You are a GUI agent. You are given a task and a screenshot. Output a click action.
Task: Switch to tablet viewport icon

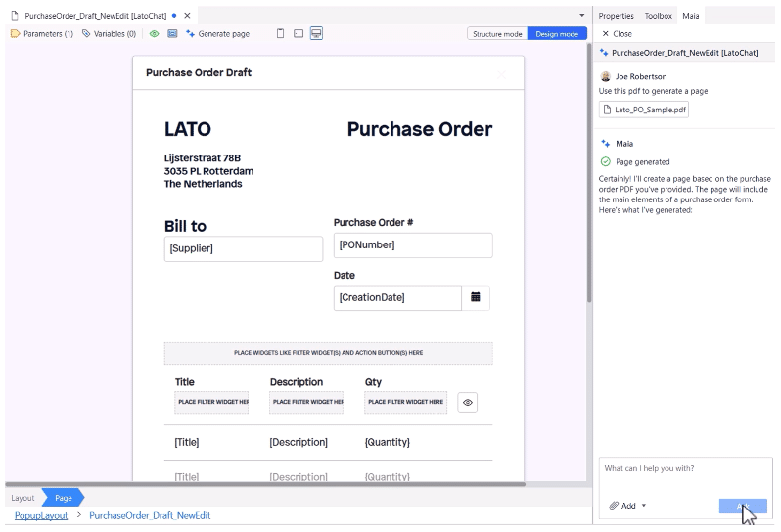299,34
